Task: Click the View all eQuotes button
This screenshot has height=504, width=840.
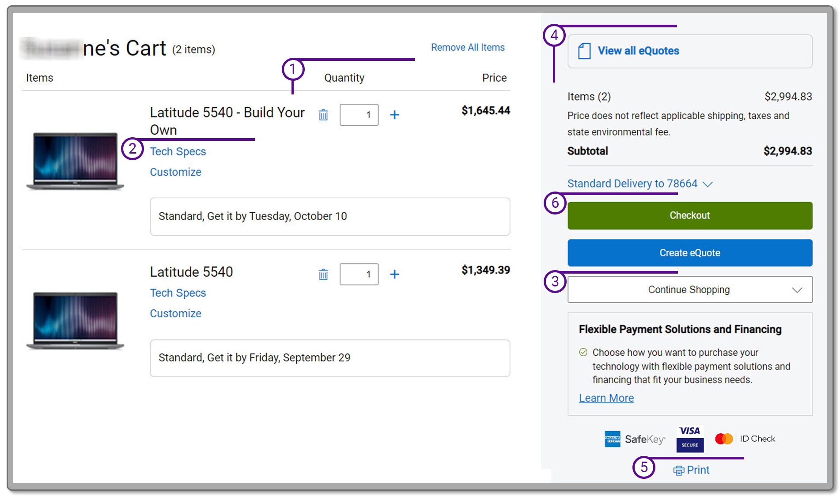Action: coord(690,51)
